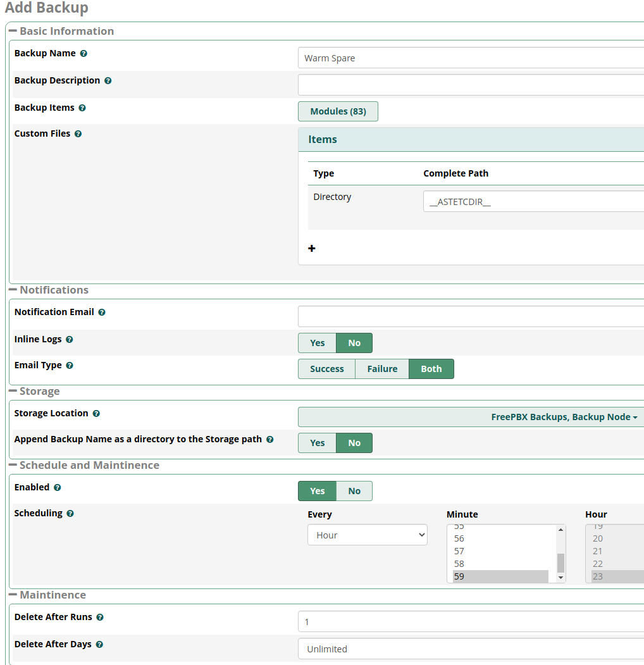Screen dimensions: 644x665
Task: Open the Modules (83) backup items button
Action: [338, 111]
